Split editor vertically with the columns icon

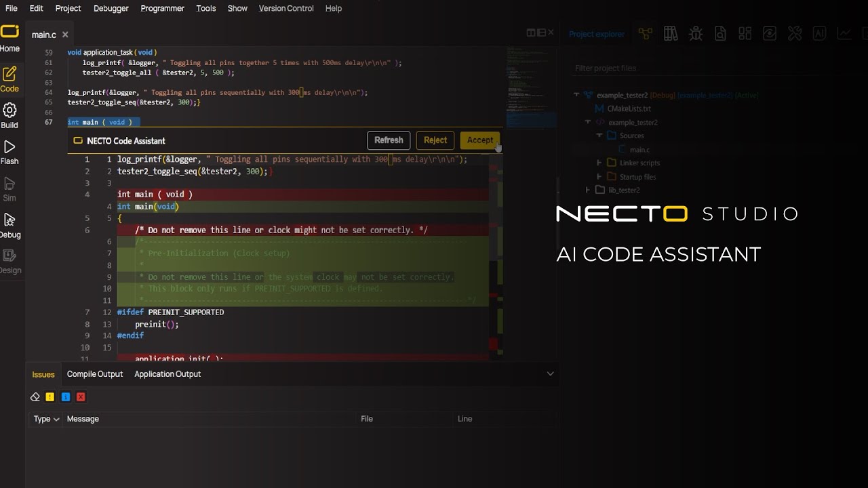tap(531, 33)
